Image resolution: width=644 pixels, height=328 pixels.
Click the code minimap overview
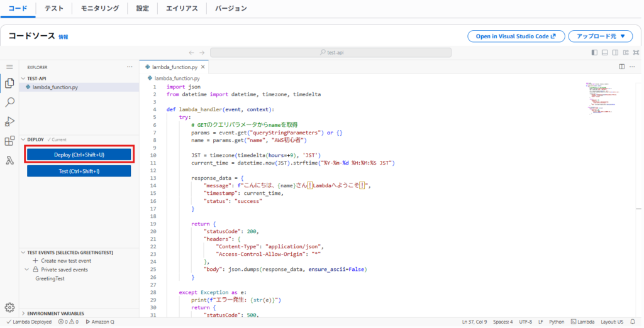[603, 99]
